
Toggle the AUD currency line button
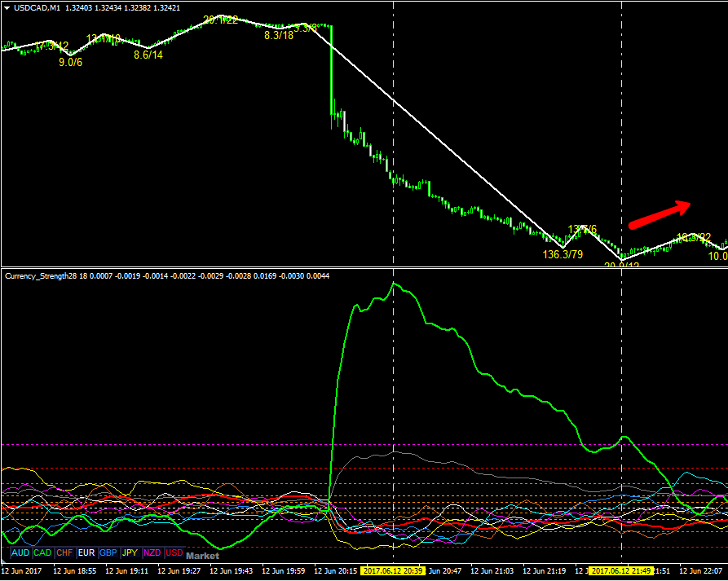(x=20, y=553)
